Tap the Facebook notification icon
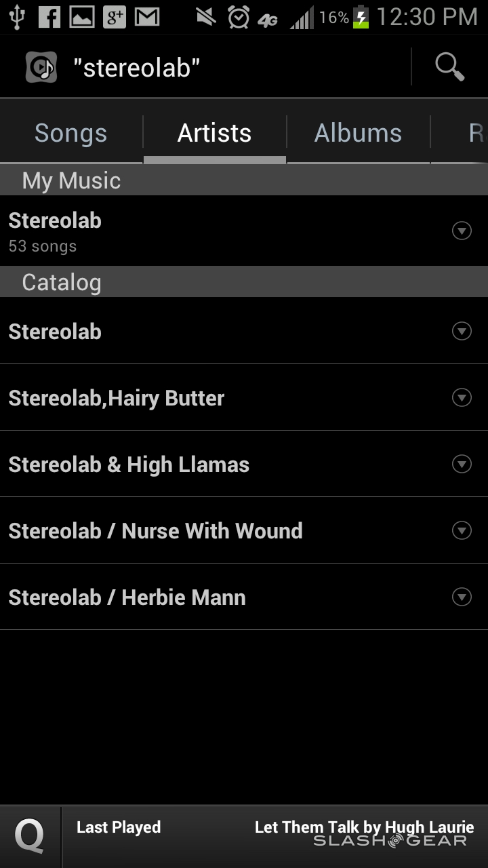Viewport: 488px width, 868px height. pos(49,16)
